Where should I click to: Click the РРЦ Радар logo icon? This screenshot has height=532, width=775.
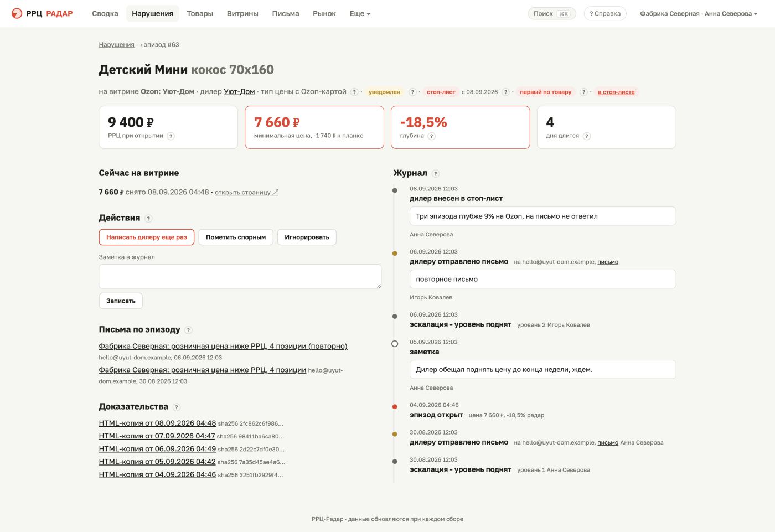pos(17,13)
